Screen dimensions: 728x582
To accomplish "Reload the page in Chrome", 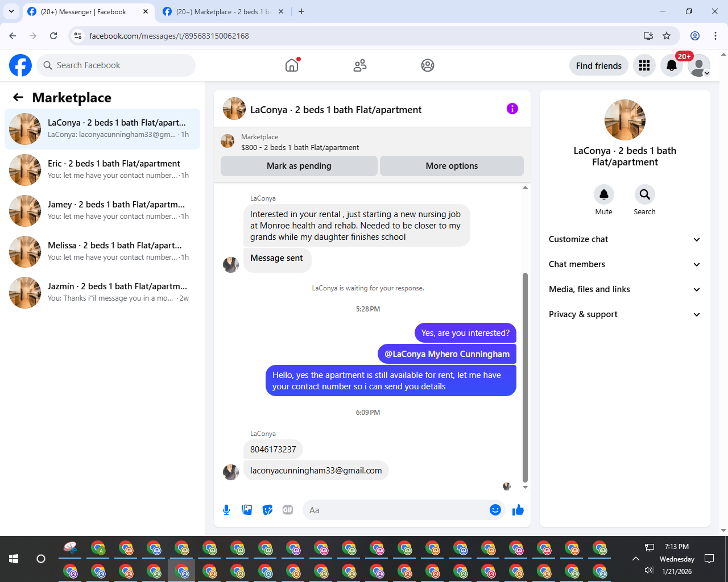I will pos(53,36).
